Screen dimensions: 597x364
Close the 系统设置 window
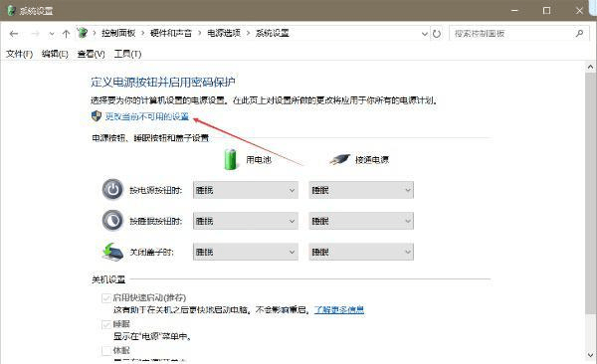point(579,11)
